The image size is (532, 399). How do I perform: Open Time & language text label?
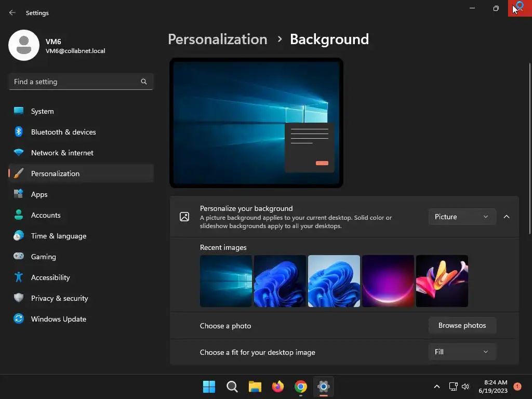59,236
